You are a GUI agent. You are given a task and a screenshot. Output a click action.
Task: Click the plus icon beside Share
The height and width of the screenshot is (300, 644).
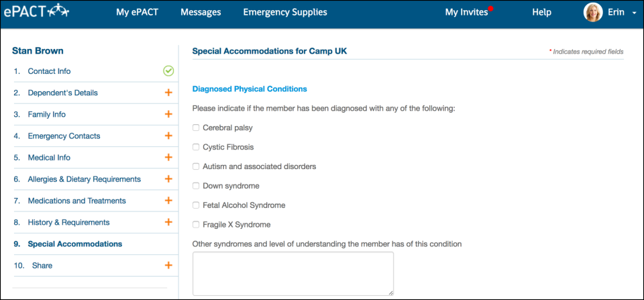168,265
